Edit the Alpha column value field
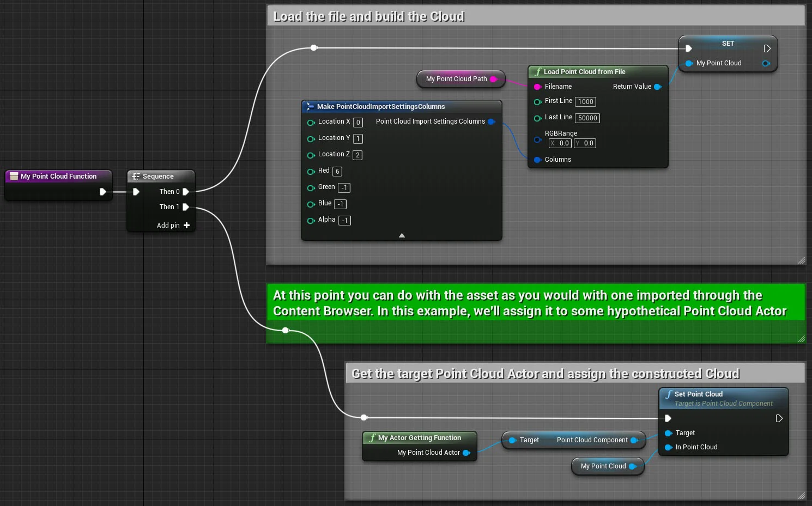The image size is (812, 506). tap(344, 221)
